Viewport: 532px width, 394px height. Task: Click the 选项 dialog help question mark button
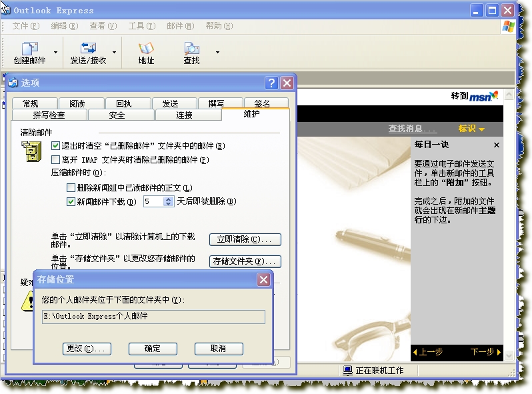(271, 83)
